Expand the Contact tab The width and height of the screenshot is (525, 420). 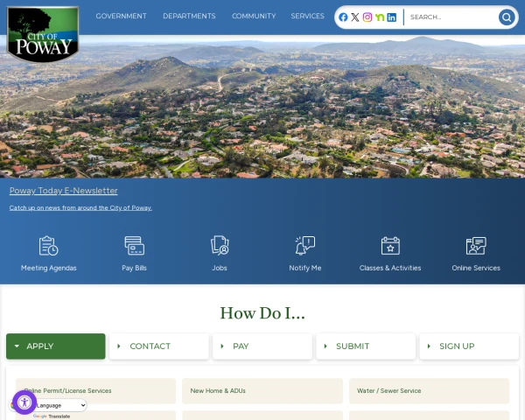[x=159, y=346]
